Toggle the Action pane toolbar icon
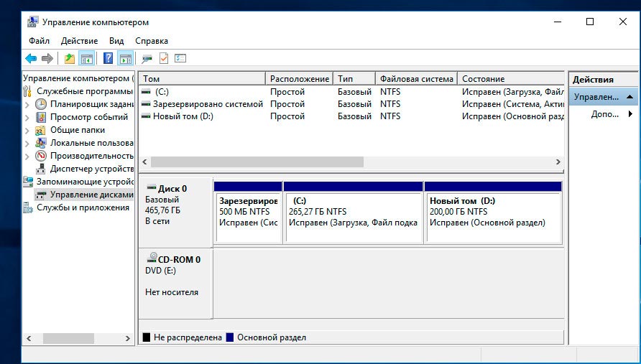 [x=125, y=59]
